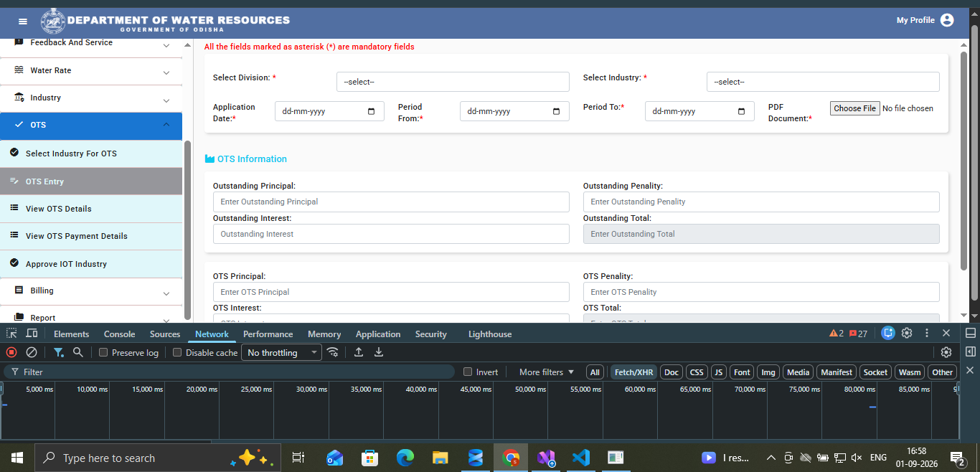The image size is (980, 472).
Task: Toggle the network filter funnel icon
Action: 58,352
